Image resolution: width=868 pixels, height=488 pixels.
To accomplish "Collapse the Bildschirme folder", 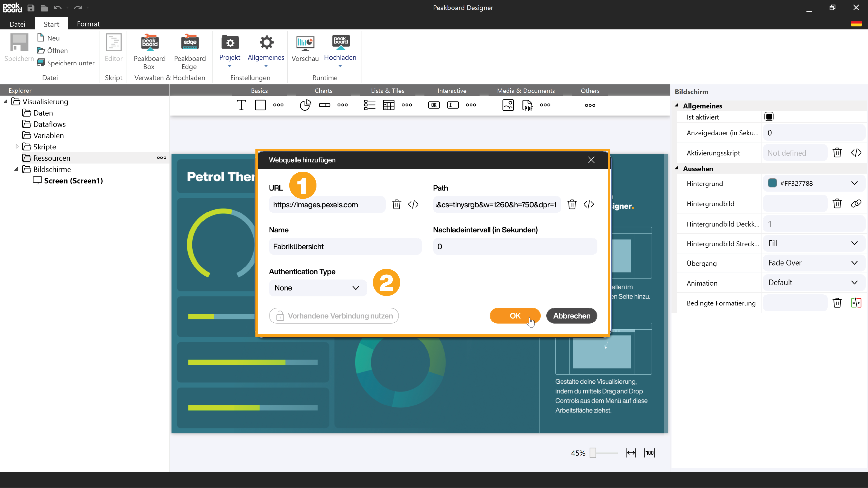I will tap(16, 169).
